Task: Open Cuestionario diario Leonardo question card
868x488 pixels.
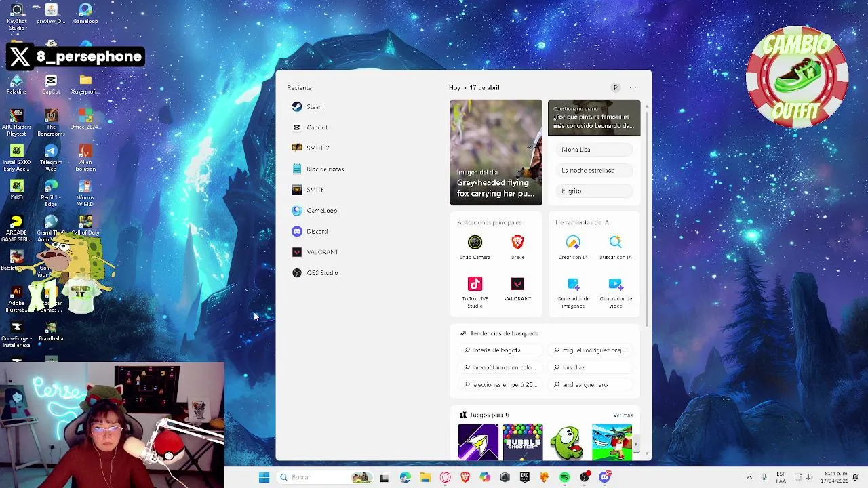Action: tap(594, 118)
